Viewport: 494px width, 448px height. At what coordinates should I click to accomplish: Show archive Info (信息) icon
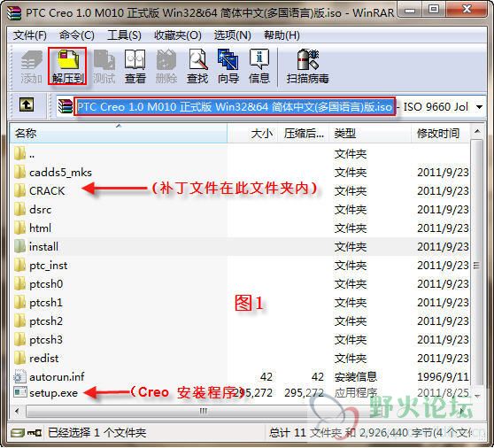pyautogui.click(x=259, y=66)
